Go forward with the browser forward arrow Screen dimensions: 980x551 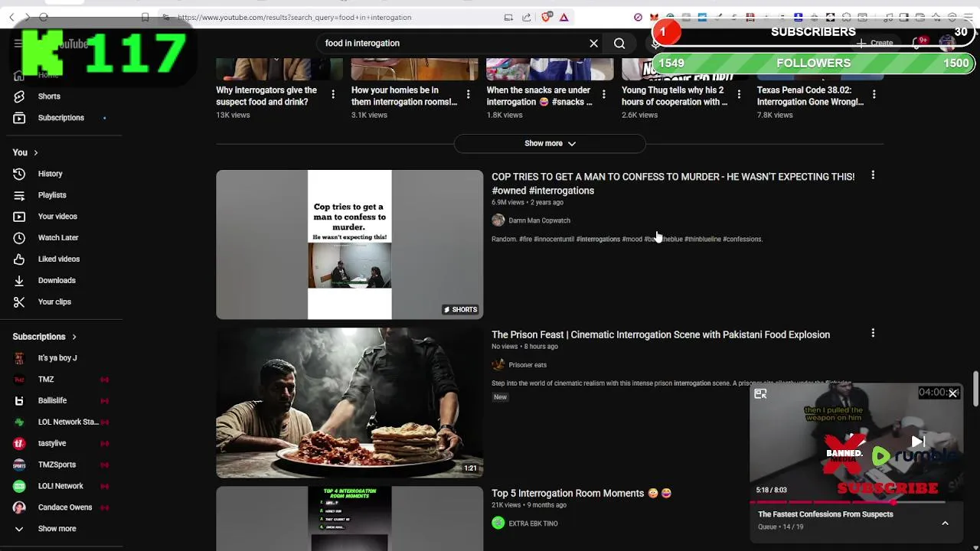click(28, 17)
